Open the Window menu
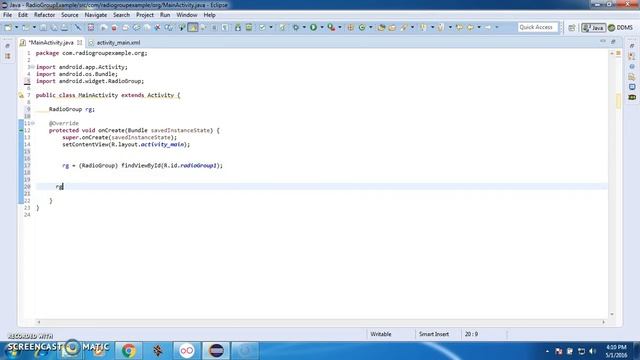 pyautogui.click(x=187, y=15)
